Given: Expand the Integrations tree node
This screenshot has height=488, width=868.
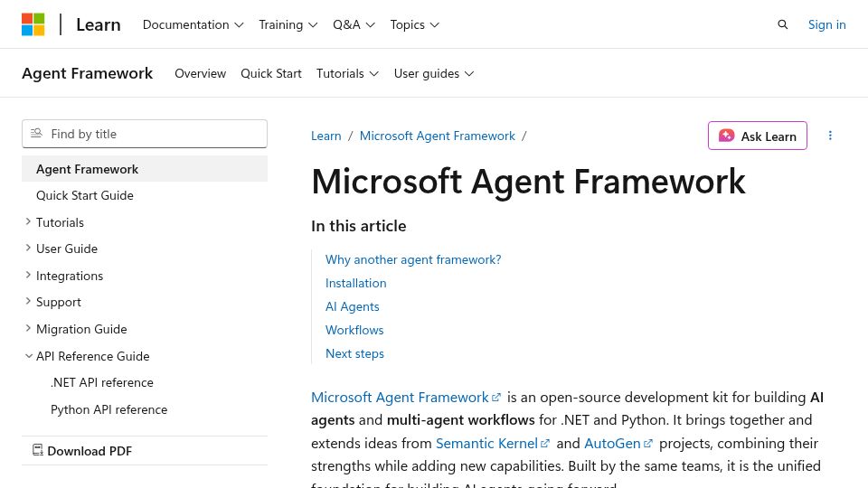Looking at the screenshot, I should [x=28, y=275].
